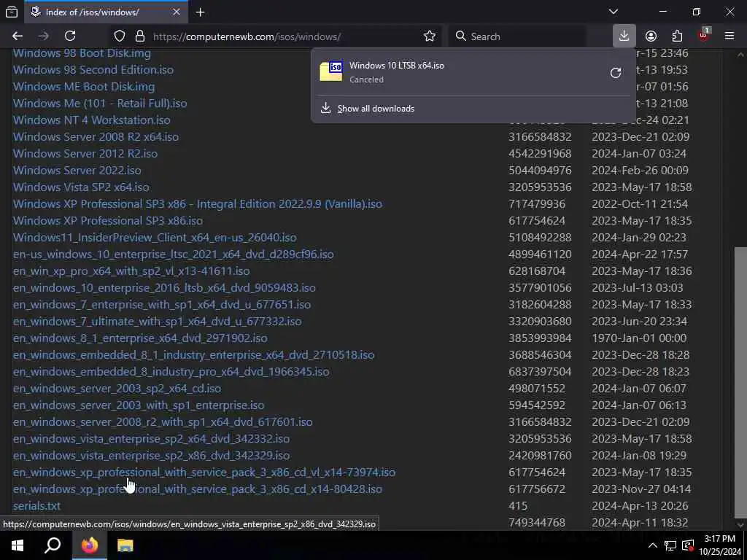Download XP Professional SP3 Integral Edition Vanilla iso

(x=198, y=204)
